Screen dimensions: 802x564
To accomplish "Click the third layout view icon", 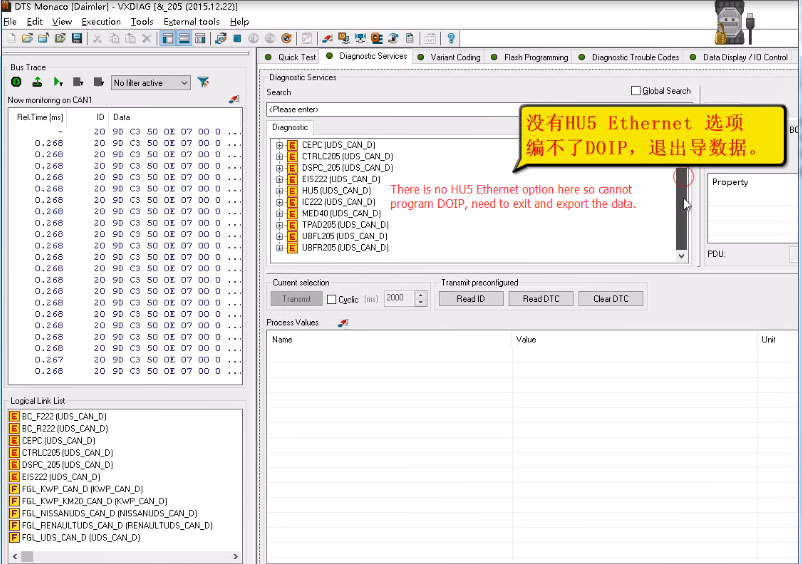I will [200, 38].
